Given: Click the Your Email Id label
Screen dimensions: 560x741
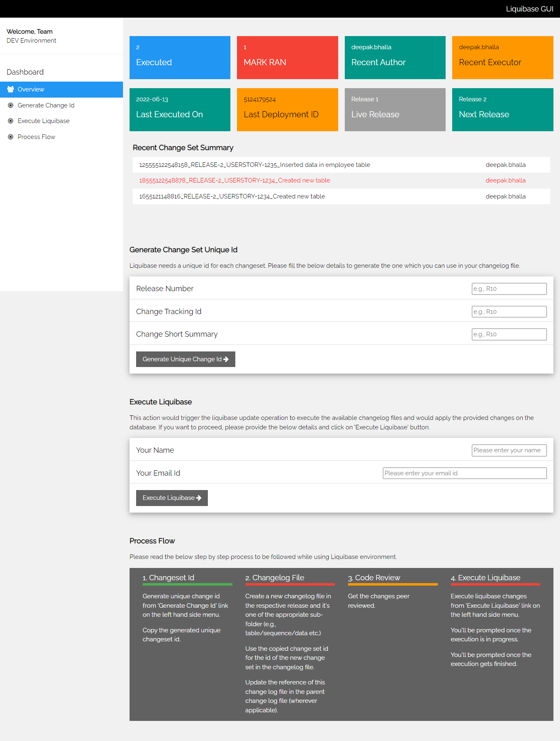Looking at the screenshot, I should (x=158, y=473).
